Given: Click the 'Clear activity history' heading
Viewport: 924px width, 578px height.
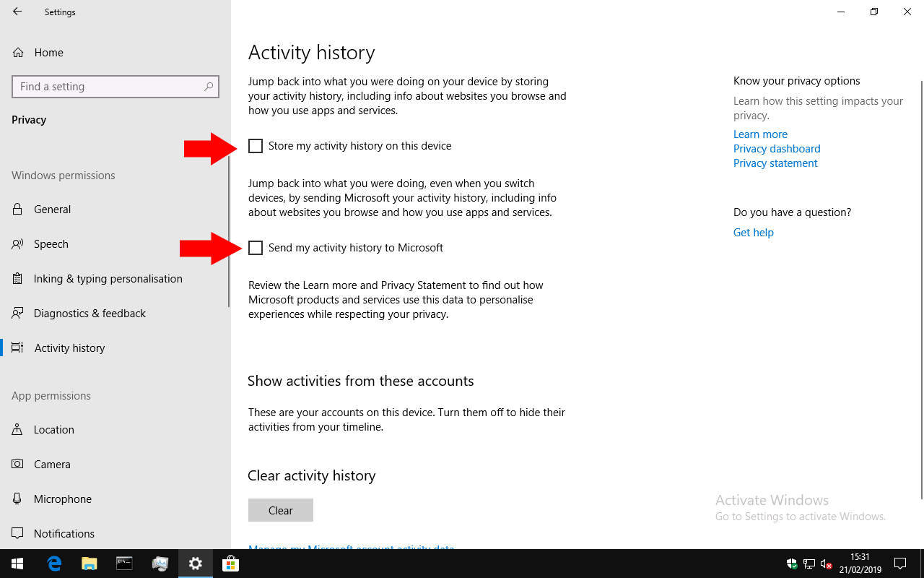Looking at the screenshot, I should tap(312, 475).
